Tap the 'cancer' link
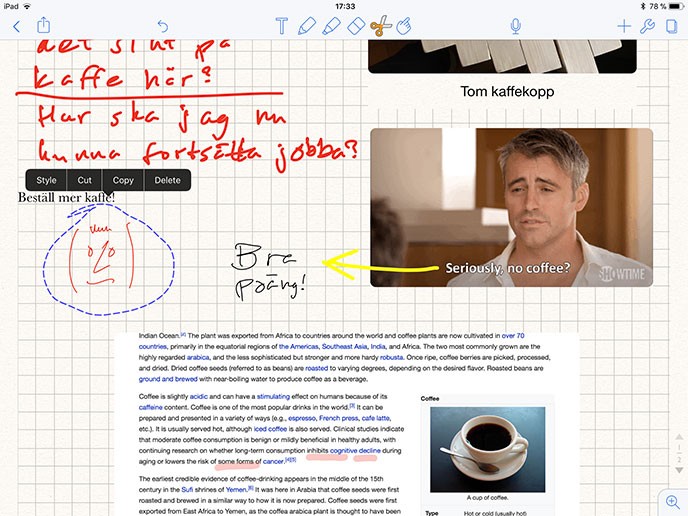 [x=273, y=462]
